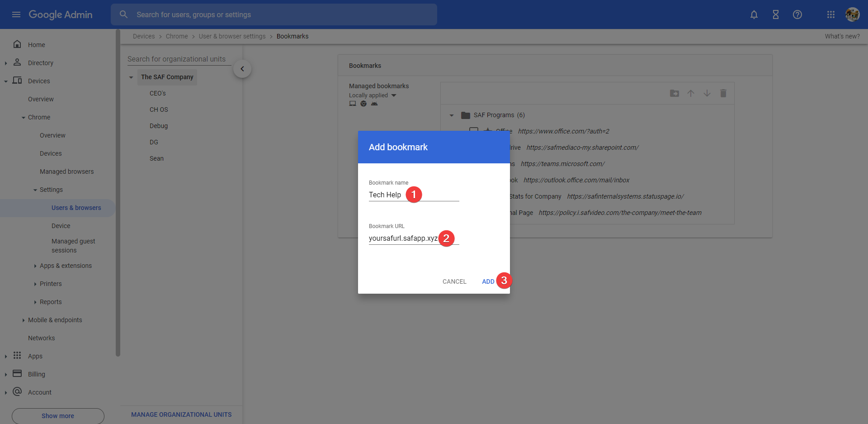Click the Google Admin logo
This screenshot has height=424, width=868.
(x=61, y=14)
